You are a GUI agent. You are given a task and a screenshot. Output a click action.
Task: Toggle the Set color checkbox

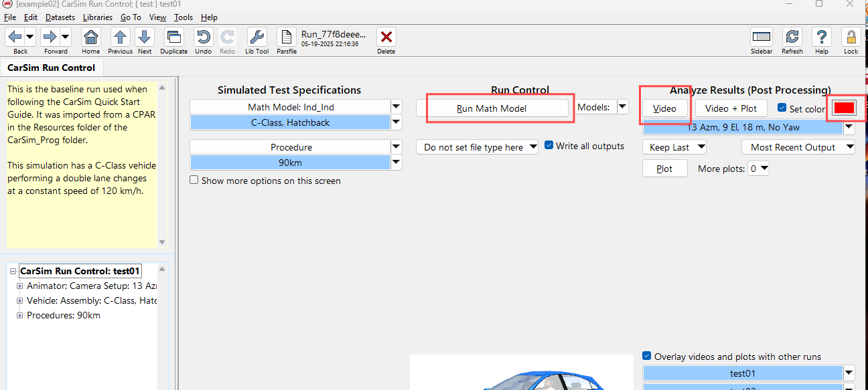(x=782, y=108)
